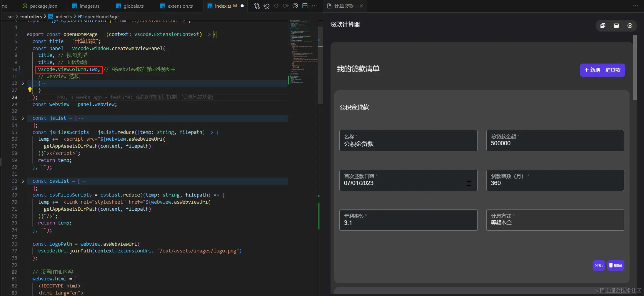Click the previous change circle icon

coord(276,6)
